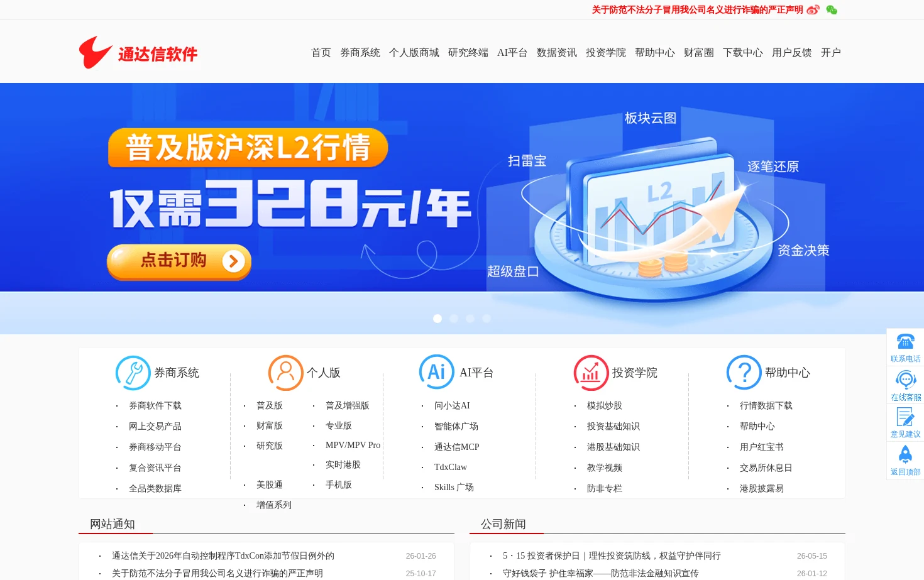Viewport: 924px width, 580px height.
Task: Open 通达信MCP link
Action: tap(457, 447)
